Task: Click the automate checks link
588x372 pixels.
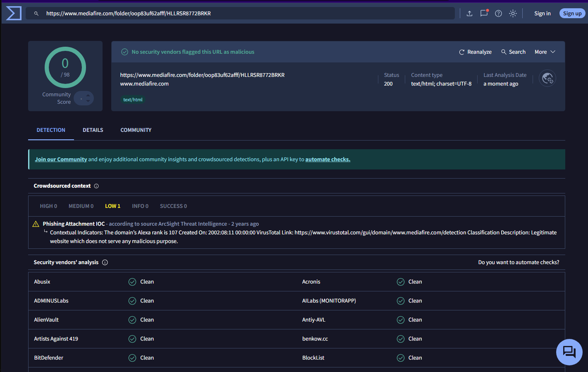Action: pos(327,160)
